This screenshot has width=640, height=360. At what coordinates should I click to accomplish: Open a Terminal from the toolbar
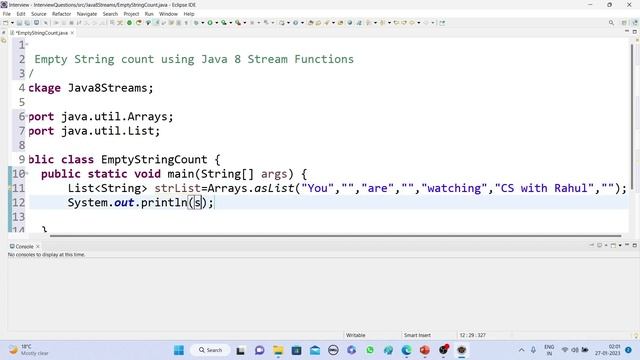click(x=36, y=23)
